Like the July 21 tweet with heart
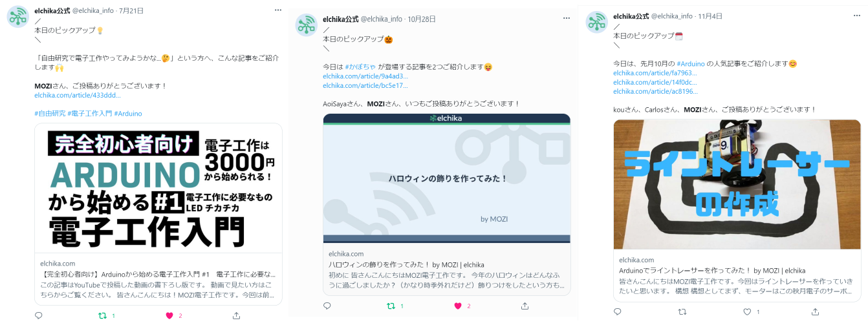 point(170,315)
